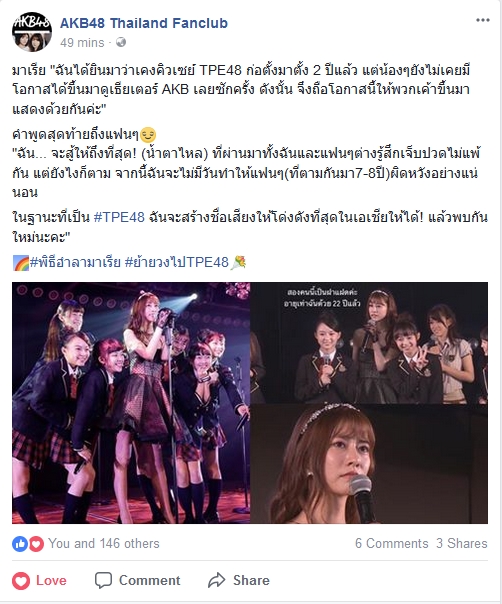The width and height of the screenshot is (502, 604).
Task: Open the #TPE48 hashtag in the post text
Action: coord(119,217)
